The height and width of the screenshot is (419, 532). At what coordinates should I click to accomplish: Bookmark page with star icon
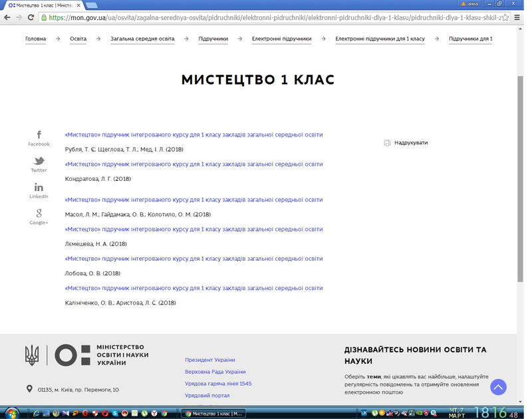[x=505, y=18]
